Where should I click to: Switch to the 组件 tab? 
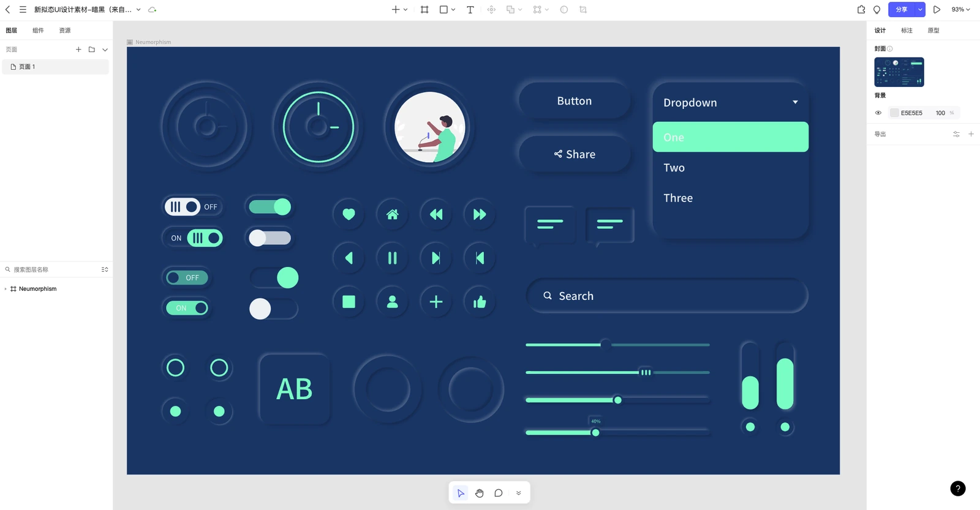click(x=38, y=31)
